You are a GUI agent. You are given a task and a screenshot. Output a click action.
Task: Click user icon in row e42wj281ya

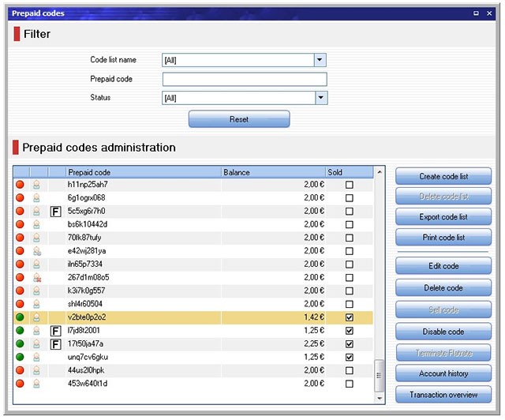(36, 251)
